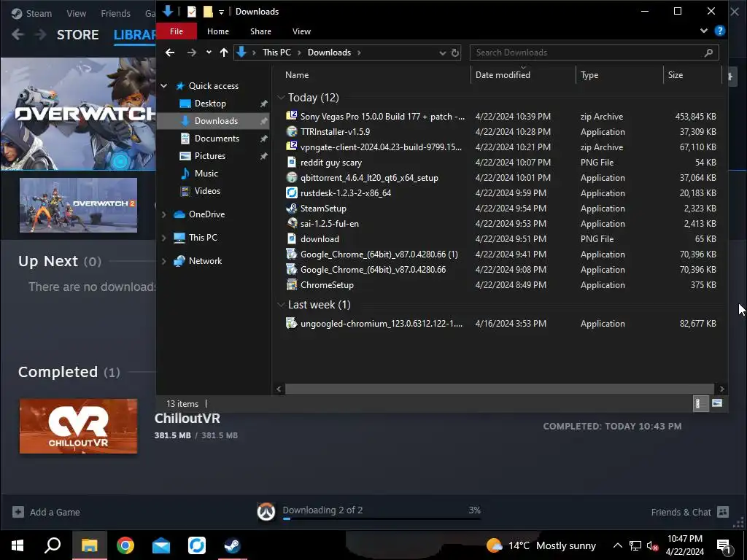The image size is (747, 560).
Task: Click This PC in the address bar
Action: [276, 52]
